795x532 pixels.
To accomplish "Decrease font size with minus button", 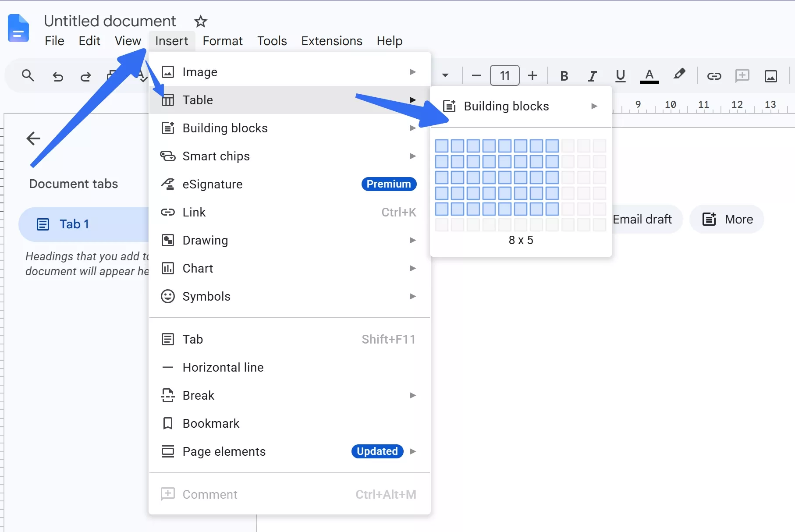I will coord(476,75).
